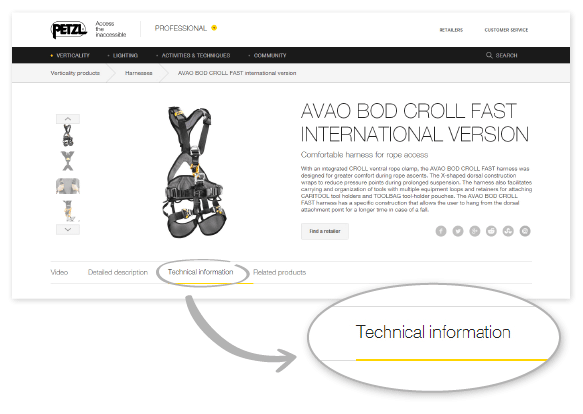This screenshot has height=414, width=583.
Task: Share the product on Twitter
Action: 458,231
